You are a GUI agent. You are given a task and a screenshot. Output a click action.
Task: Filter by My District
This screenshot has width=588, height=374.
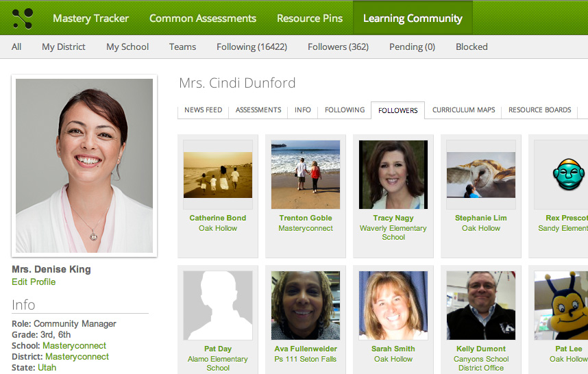[63, 47]
